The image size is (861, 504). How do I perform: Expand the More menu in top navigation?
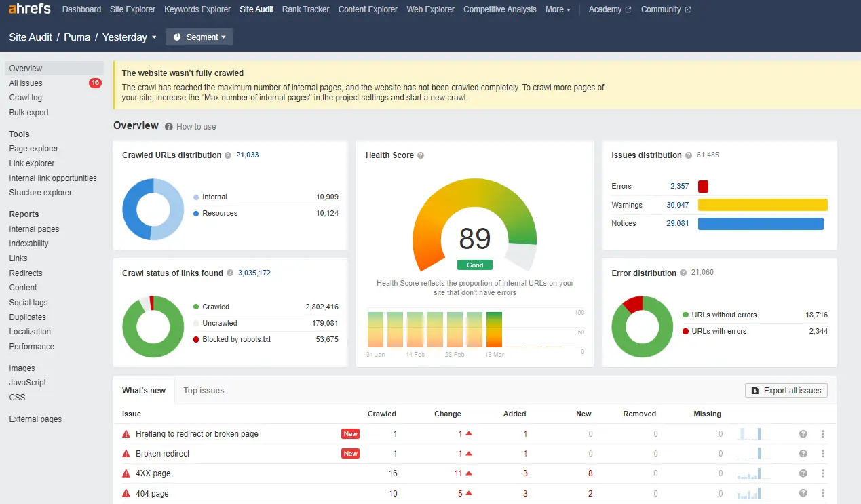point(558,9)
